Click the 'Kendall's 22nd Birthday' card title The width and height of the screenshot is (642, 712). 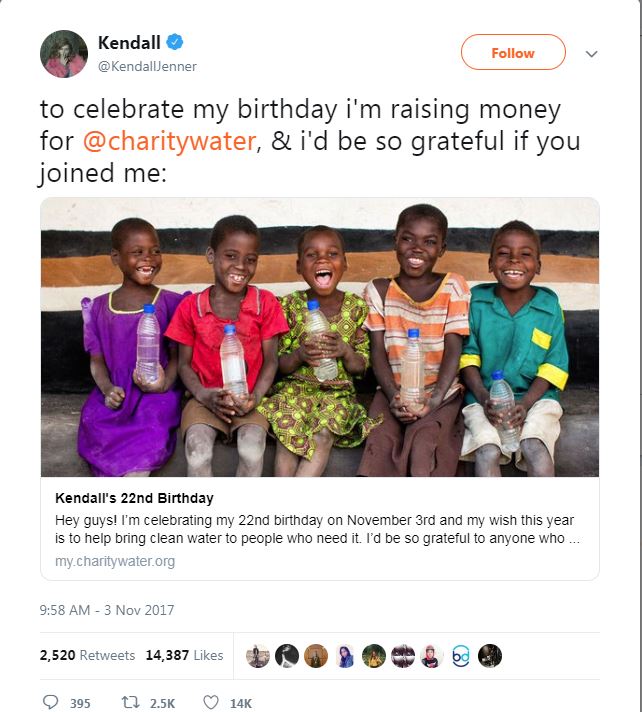[x=134, y=498]
